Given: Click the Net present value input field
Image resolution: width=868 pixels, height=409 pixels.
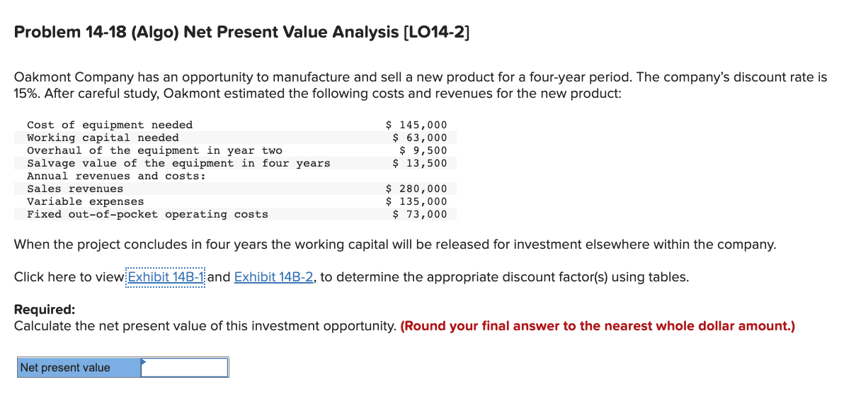Looking at the screenshot, I should pos(185,367).
